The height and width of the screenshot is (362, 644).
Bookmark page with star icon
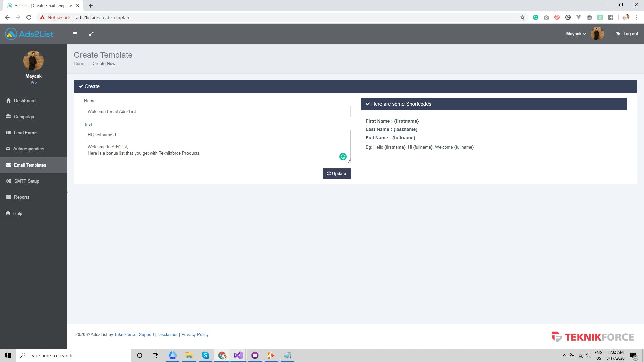tap(522, 17)
